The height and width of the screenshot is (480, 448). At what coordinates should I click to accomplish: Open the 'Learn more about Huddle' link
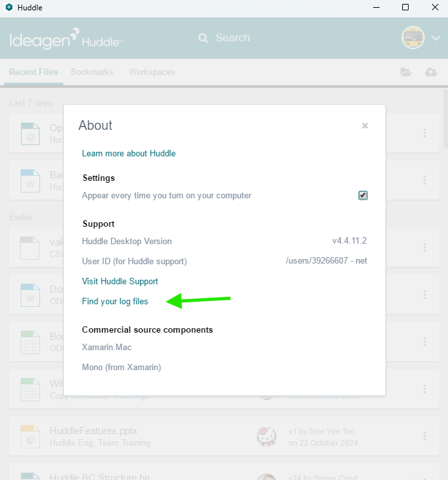tap(128, 153)
